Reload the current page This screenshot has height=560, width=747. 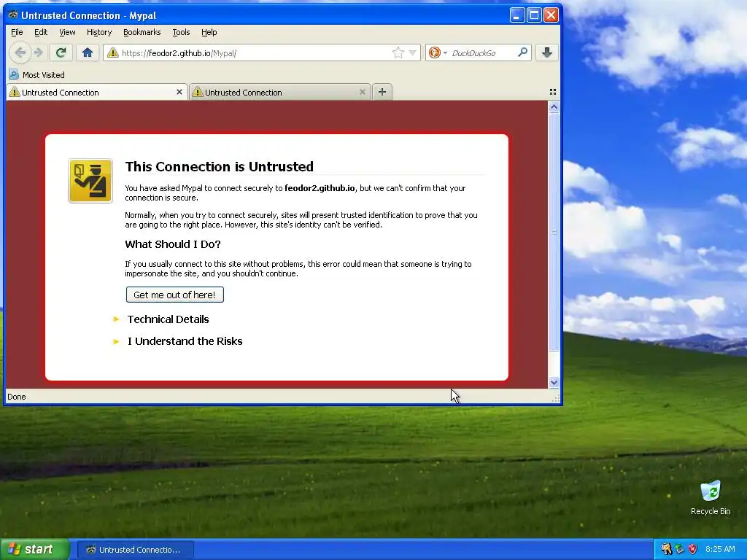[x=61, y=52]
